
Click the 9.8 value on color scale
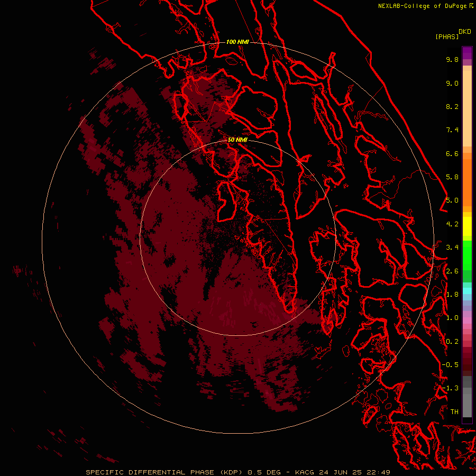coord(452,59)
